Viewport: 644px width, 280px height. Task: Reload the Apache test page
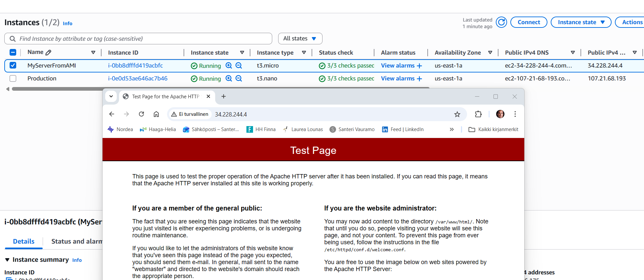click(x=142, y=114)
